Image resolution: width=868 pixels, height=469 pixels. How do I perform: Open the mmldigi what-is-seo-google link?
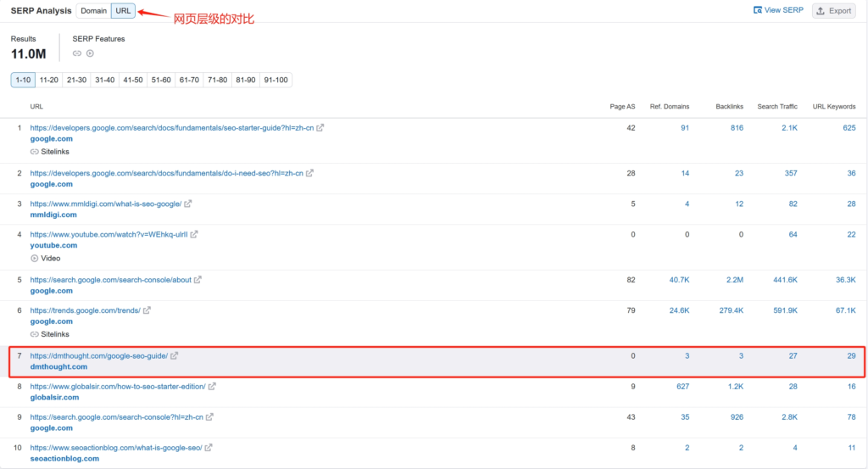click(106, 204)
